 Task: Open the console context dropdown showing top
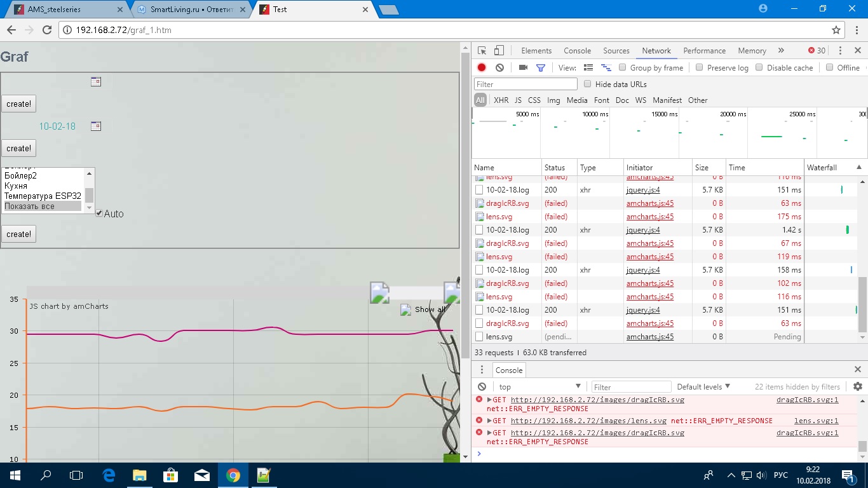tap(539, 386)
